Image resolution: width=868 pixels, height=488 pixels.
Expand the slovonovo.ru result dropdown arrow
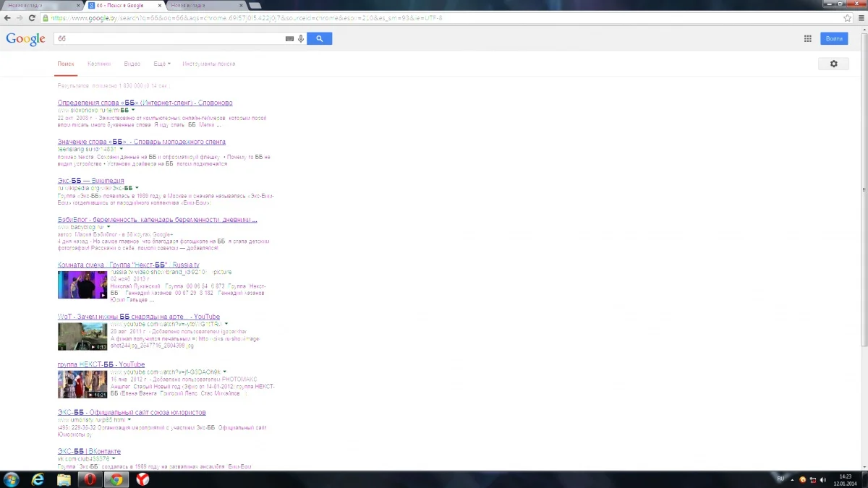tap(134, 110)
